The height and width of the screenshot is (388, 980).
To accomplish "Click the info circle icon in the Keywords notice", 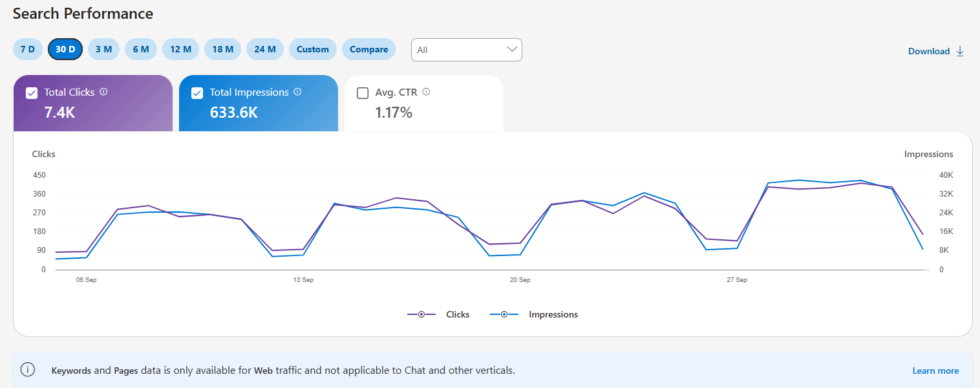I will pyautogui.click(x=28, y=370).
